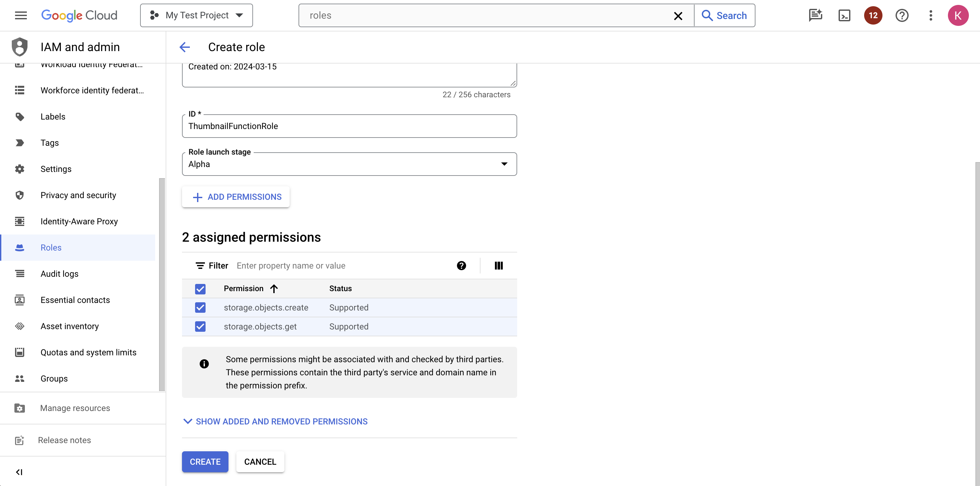Click the IAM shield icon in sidebar
This screenshot has height=486, width=980.
pos(19,47)
